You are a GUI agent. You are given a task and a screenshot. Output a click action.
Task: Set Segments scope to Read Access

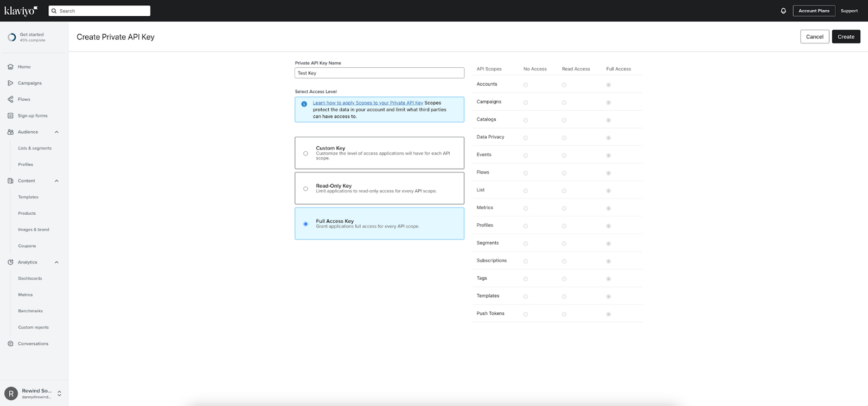point(564,244)
